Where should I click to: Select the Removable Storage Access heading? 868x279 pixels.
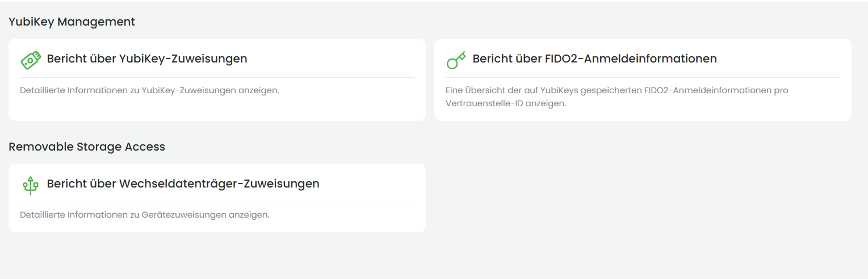point(87,147)
